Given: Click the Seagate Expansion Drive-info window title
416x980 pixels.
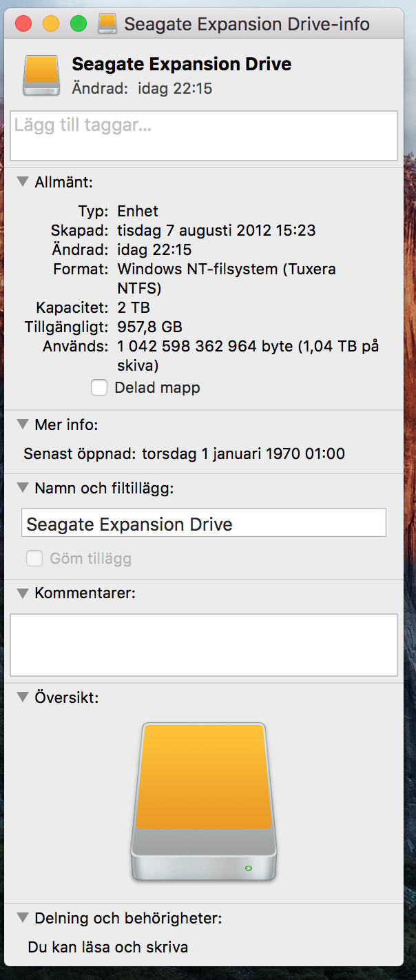Looking at the screenshot, I should 247,25.
